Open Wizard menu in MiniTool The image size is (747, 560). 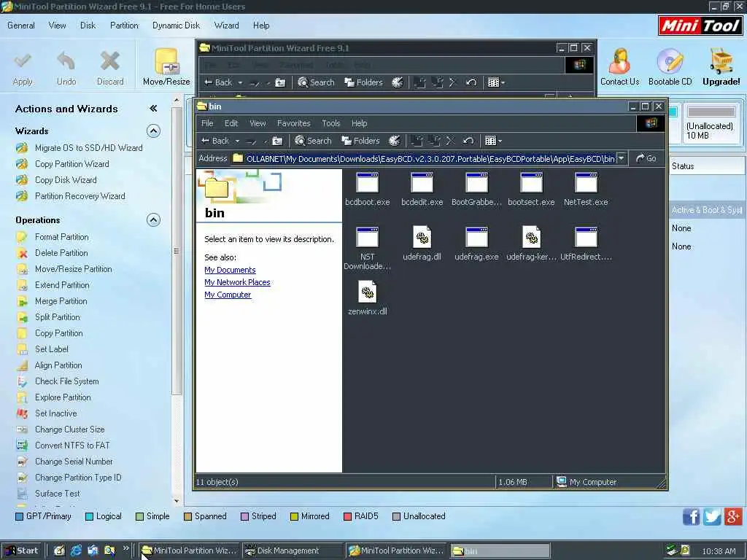tap(226, 26)
